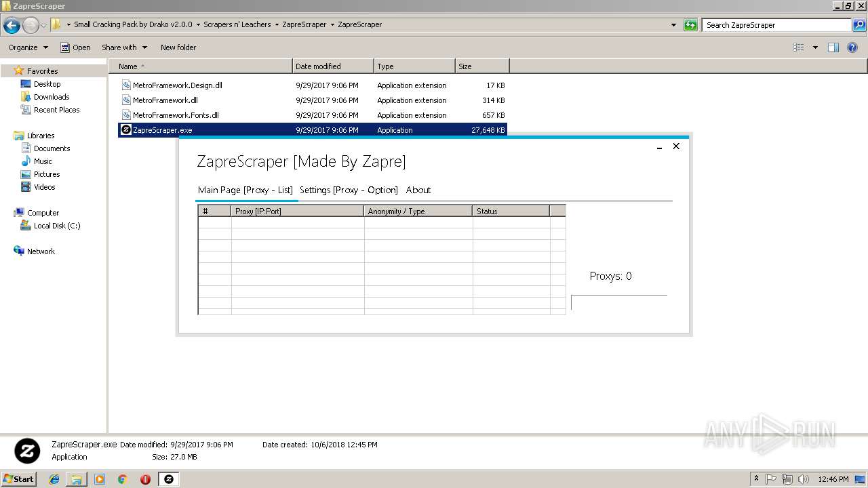Click Chrome taskbar icon

pos(123,479)
